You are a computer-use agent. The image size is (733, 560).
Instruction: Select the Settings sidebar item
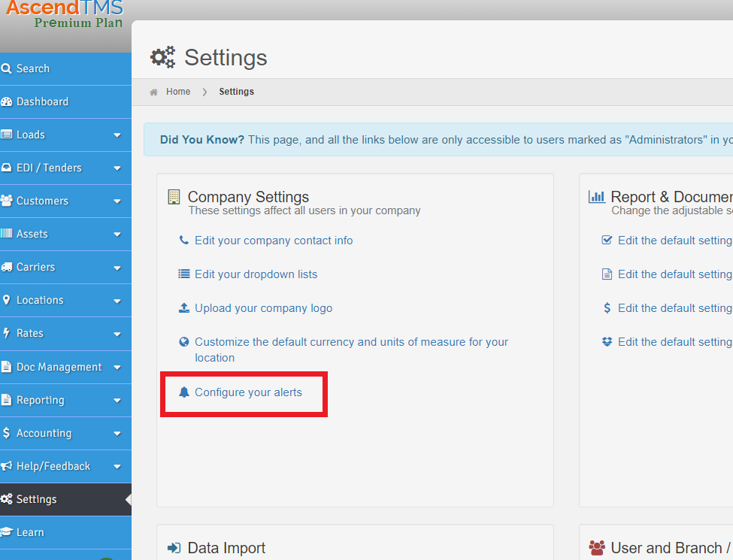(65, 499)
